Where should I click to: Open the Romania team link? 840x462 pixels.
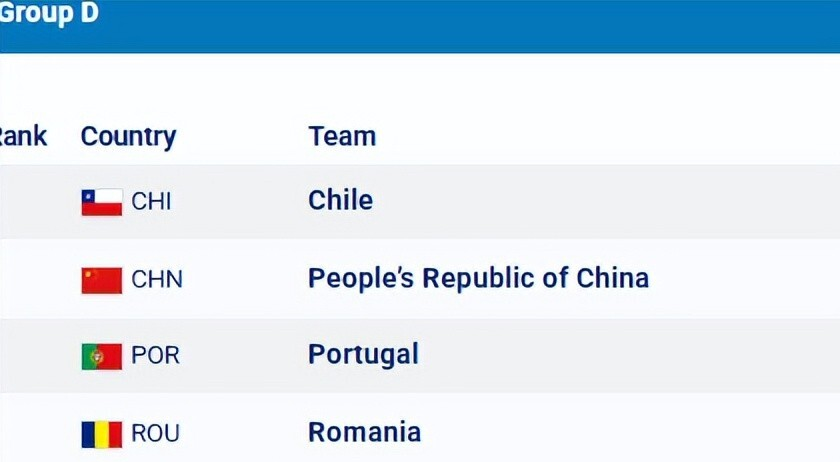coord(364,432)
